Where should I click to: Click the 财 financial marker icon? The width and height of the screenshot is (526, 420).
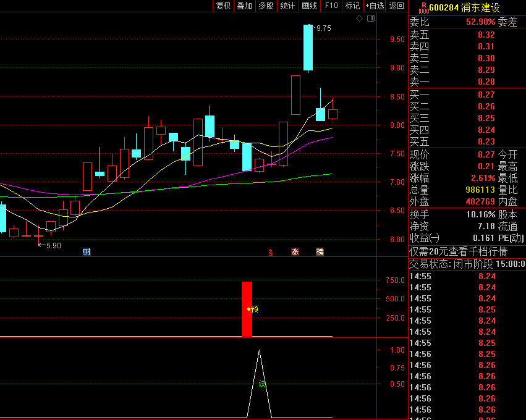click(87, 251)
